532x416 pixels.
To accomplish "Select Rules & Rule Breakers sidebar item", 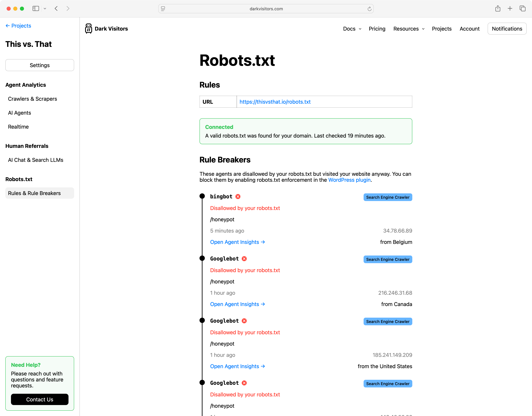I will click(x=40, y=193).
